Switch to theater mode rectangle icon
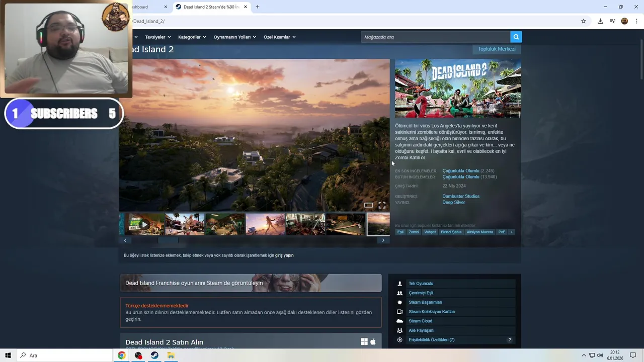The height and width of the screenshot is (362, 644). coord(368,205)
